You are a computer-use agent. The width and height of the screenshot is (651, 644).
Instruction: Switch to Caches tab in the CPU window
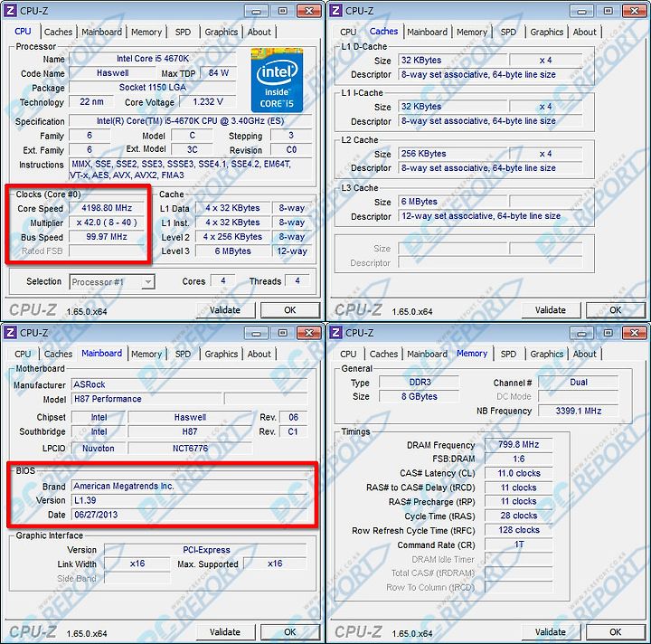point(58,32)
